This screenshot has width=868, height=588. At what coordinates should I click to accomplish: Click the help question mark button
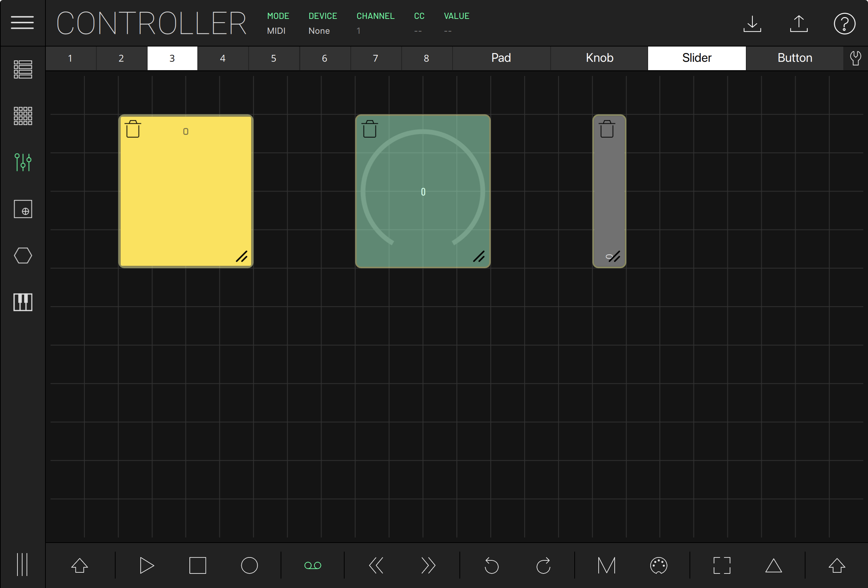[844, 23]
